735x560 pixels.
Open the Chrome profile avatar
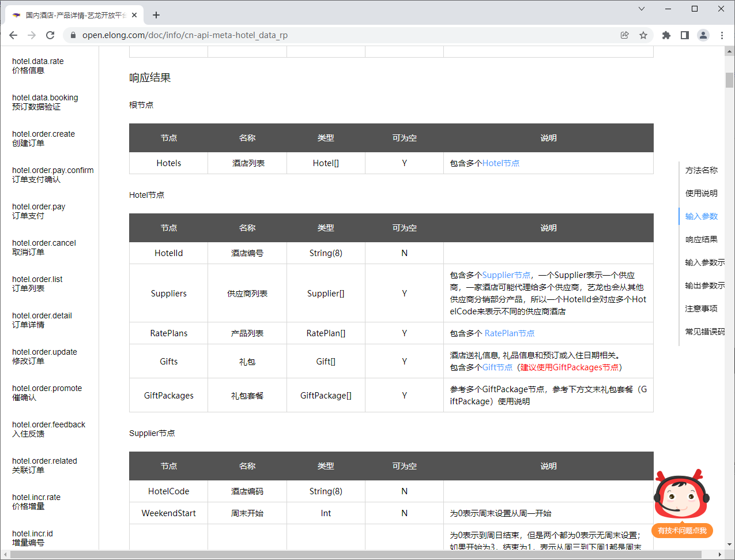tap(703, 35)
